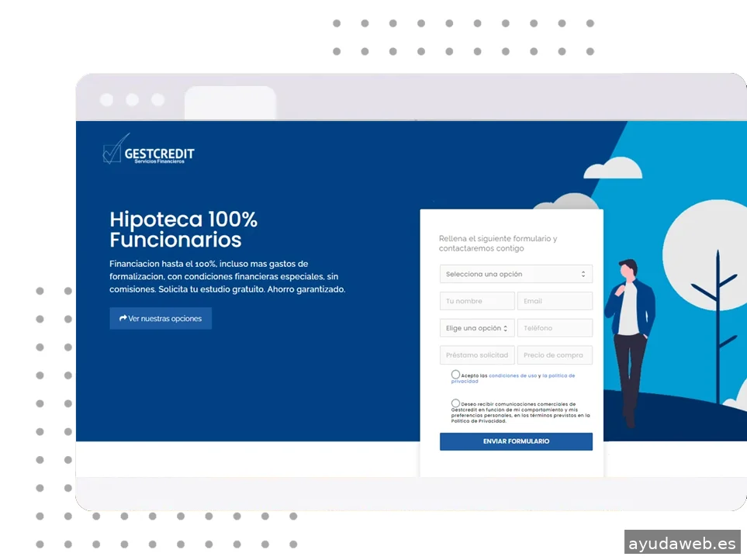Click the cloud illustration at top
The height and width of the screenshot is (560, 747).
(612, 168)
